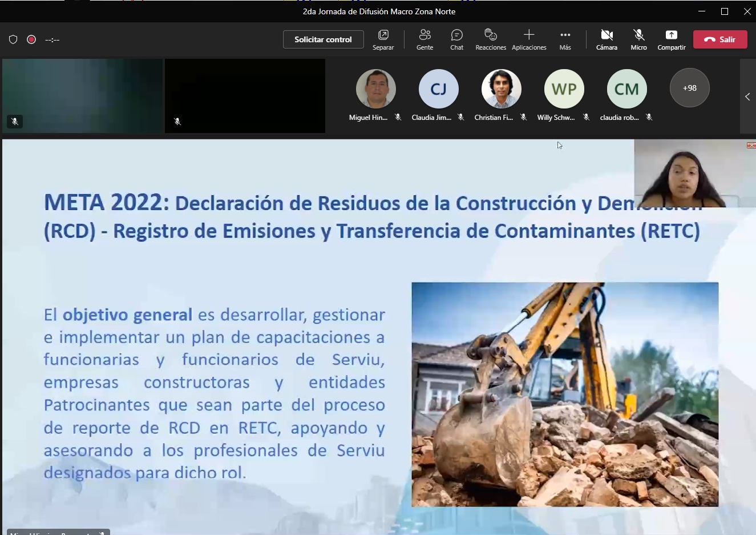Click Willy Schw... muted mic icon

(587, 117)
